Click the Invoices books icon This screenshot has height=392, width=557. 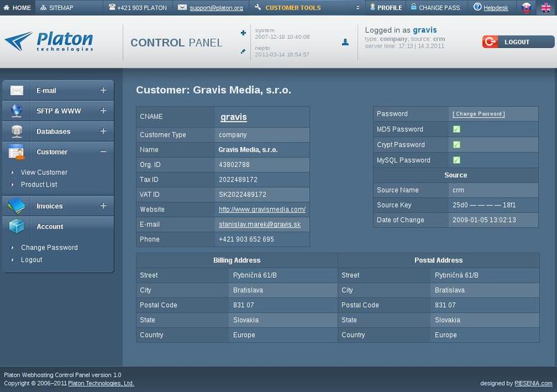[17, 206]
